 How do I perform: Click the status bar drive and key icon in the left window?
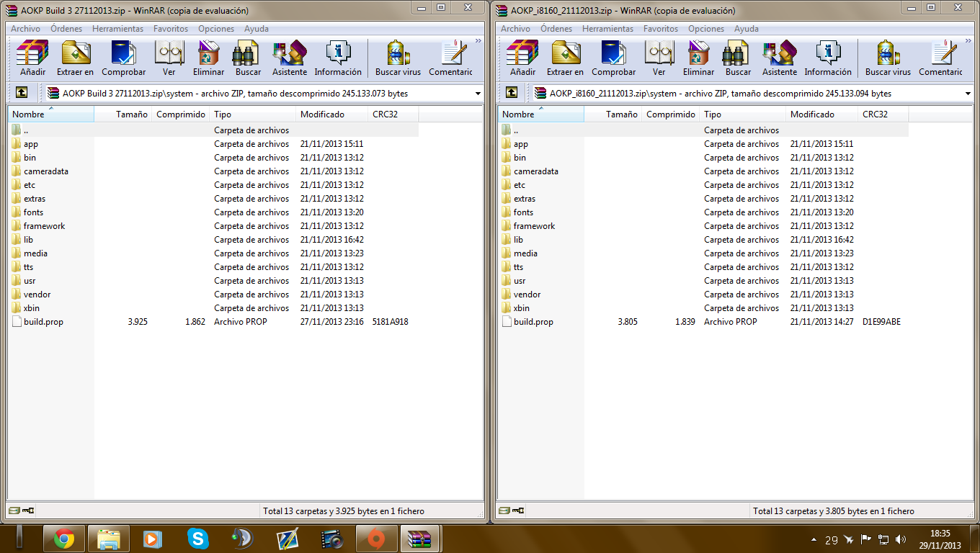click(x=21, y=511)
